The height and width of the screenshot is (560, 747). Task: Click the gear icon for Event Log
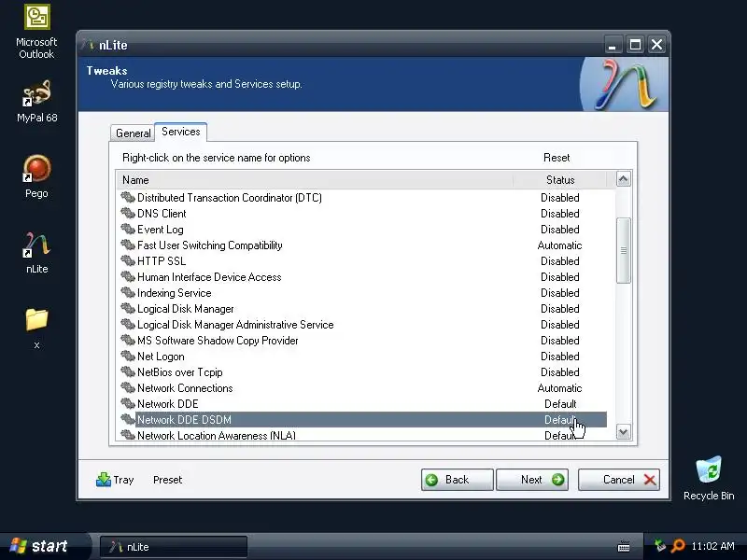point(128,229)
